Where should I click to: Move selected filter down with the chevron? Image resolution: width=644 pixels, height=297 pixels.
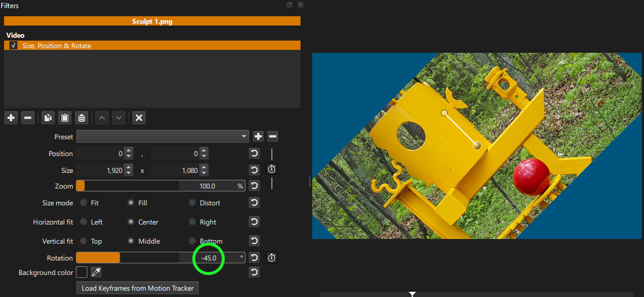tap(119, 118)
